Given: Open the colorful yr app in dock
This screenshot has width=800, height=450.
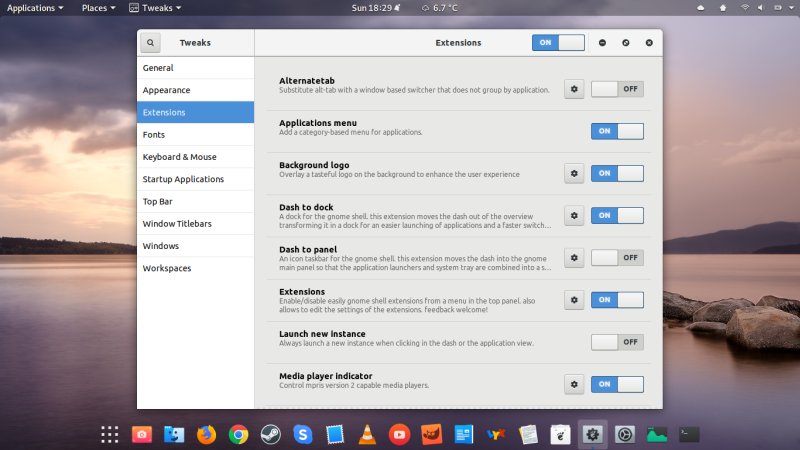Looking at the screenshot, I should 496,435.
